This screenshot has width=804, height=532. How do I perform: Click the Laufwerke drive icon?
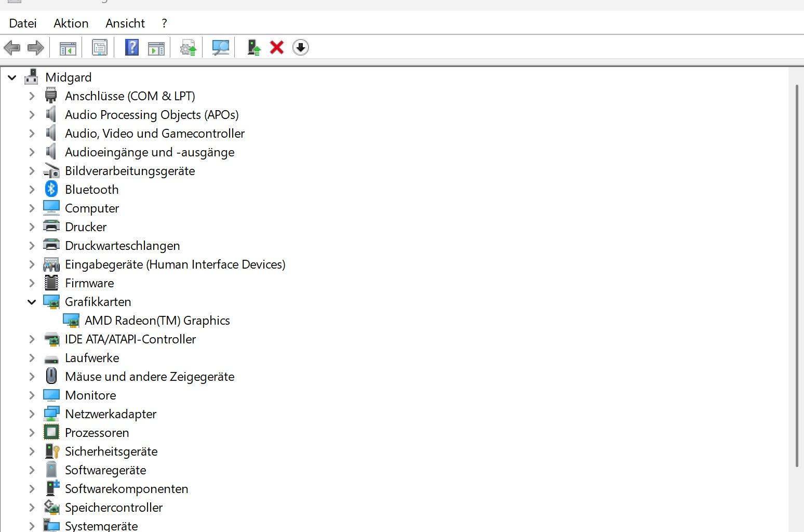[x=51, y=358]
